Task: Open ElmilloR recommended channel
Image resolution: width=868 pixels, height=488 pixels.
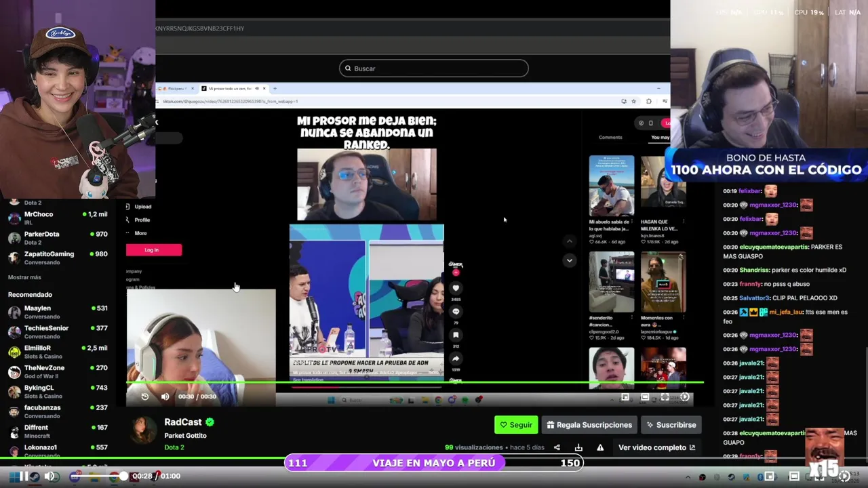Action: [58, 352]
